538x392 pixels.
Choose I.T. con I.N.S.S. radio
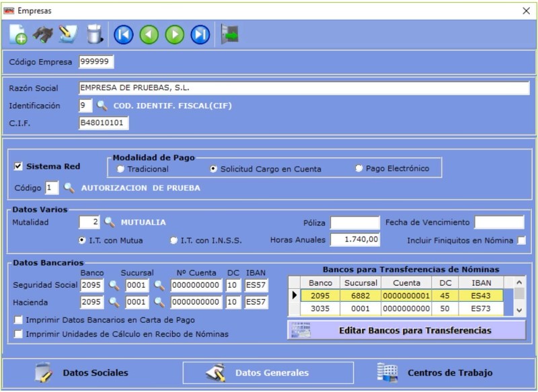(x=174, y=241)
